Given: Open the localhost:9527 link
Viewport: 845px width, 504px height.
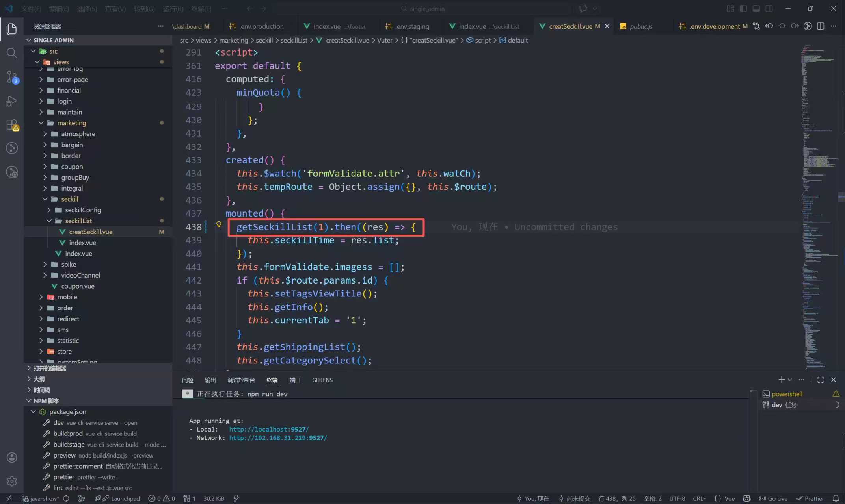Looking at the screenshot, I should (x=269, y=429).
